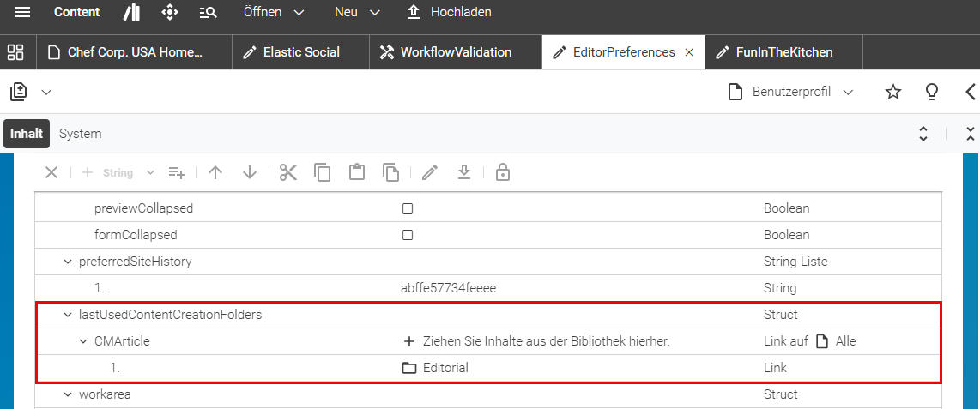Collapse the lastUsedContentCreationFolders node
This screenshot has width=980, height=409.
coord(68,315)
